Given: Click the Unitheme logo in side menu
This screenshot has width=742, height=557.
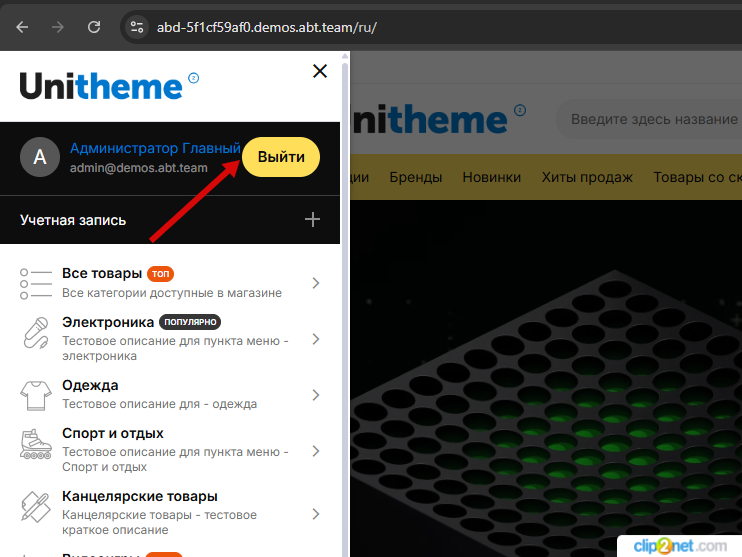Looking at the screenshot, I should click(x=109, y=86).
